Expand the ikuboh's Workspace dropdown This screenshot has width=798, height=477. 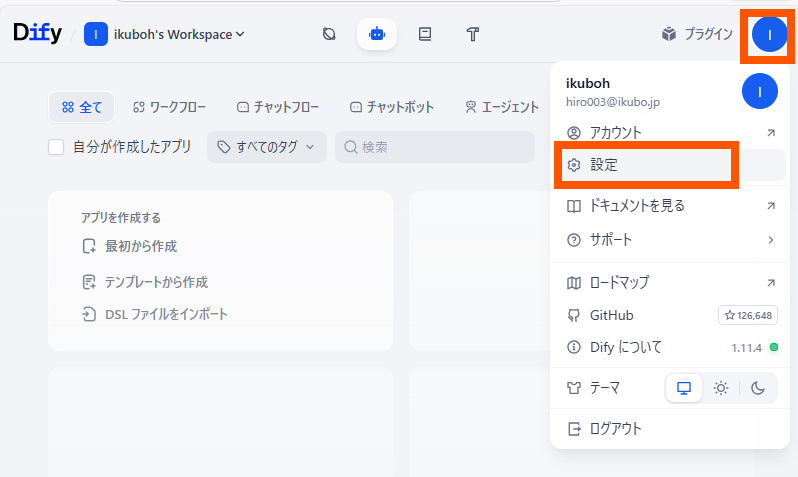pos(165,34)
